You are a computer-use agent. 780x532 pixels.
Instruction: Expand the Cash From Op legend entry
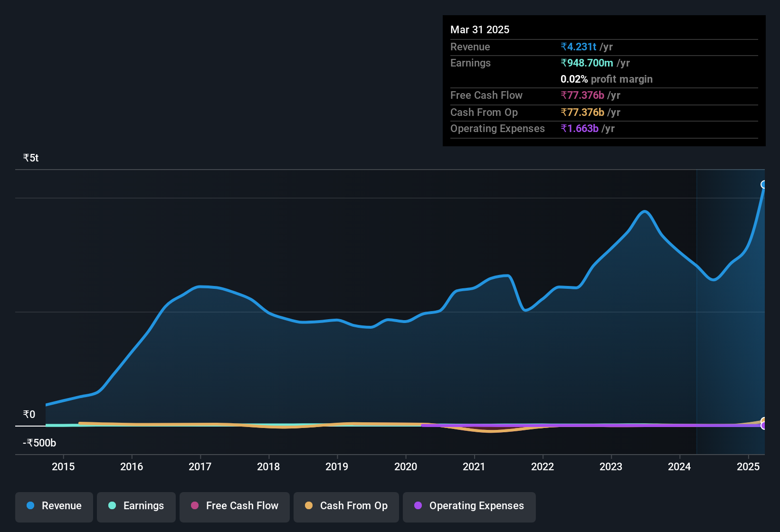pos(346,506)
